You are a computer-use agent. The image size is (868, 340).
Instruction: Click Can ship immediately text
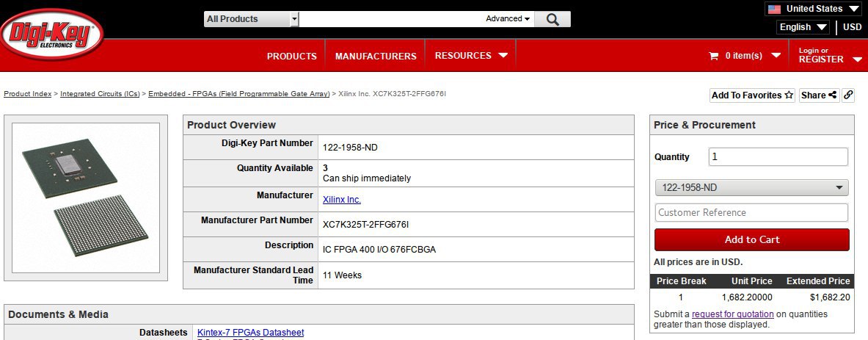pos(367,178)
